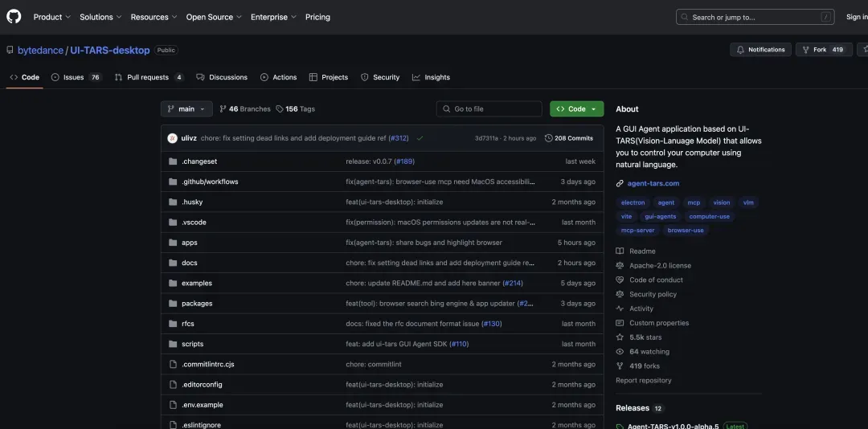868x429 pixels.
Task: Visit the agent-tars.com website link
Action: pos(653,183)
